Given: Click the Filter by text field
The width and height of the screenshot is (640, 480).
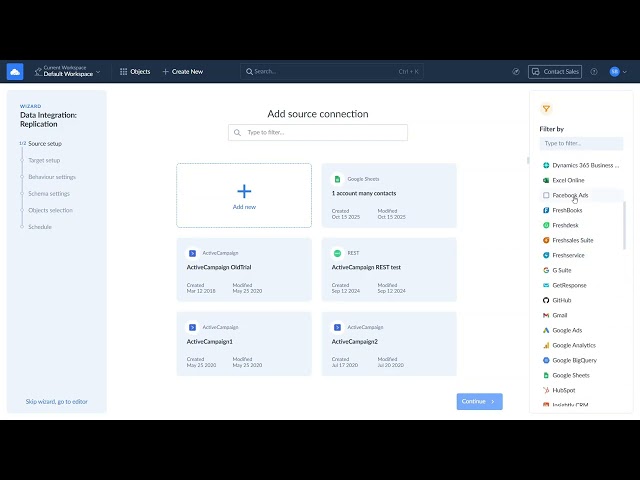Looking at the screenshot, I should tap(581, 143).
